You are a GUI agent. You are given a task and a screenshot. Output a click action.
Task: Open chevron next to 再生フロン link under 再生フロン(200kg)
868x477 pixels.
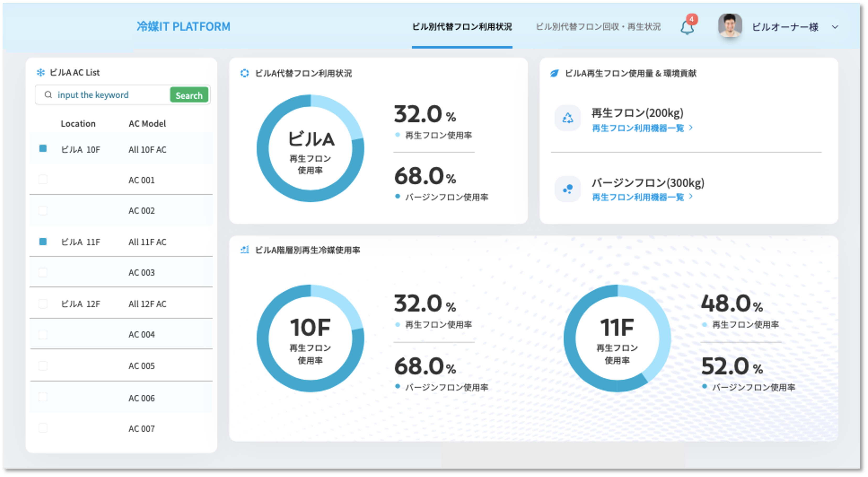click(691, 128)
